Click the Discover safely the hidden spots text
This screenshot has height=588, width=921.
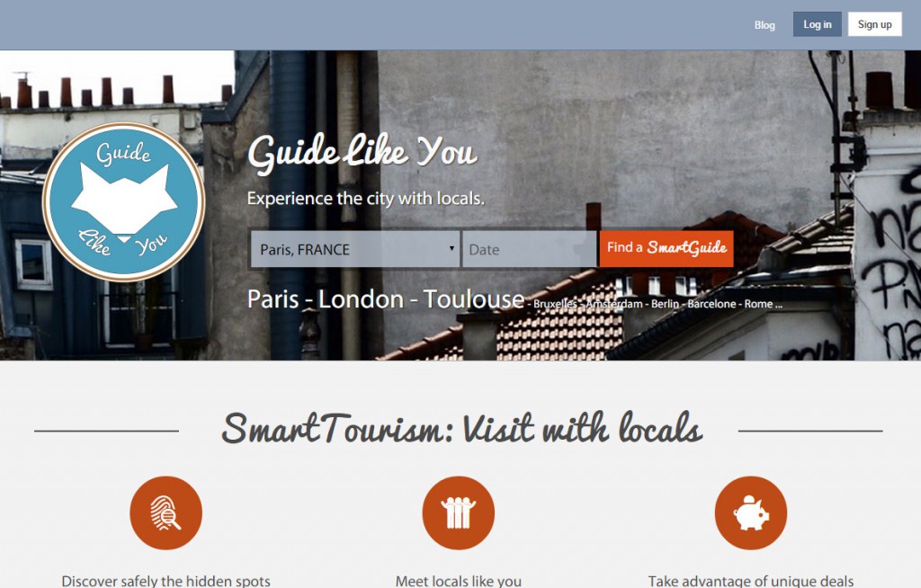pyautogui.click(x=165, y=581)
